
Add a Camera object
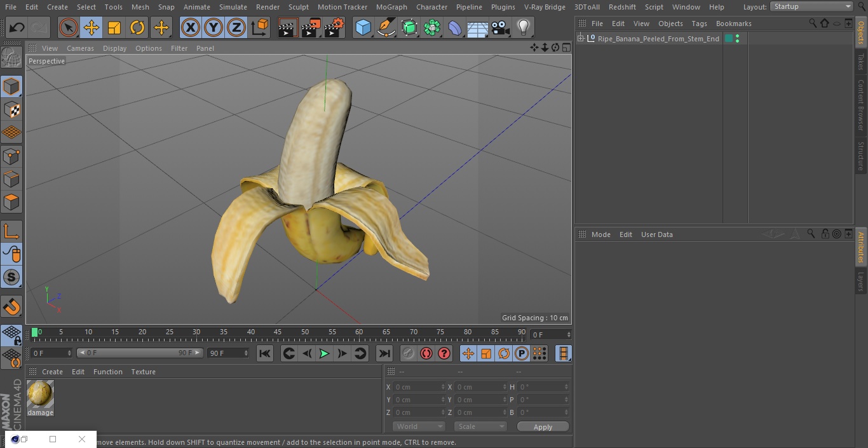pos(501,27)
